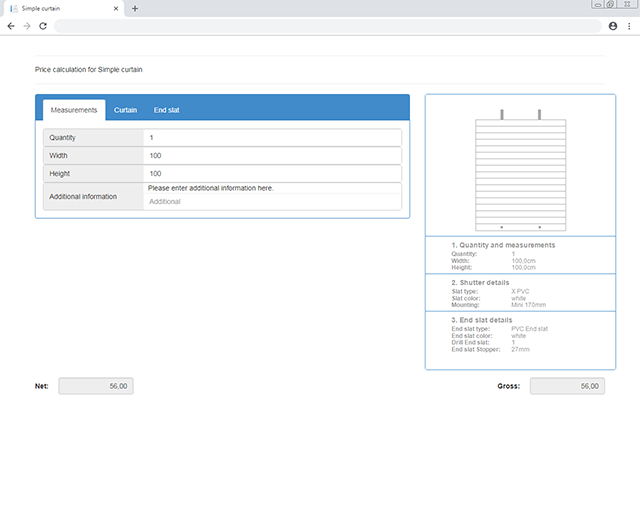The height and width of the screenshot is (512, 640).
Task: Close the Simple curtain tab
Action: pyautogui.click(x=116, y=8)
